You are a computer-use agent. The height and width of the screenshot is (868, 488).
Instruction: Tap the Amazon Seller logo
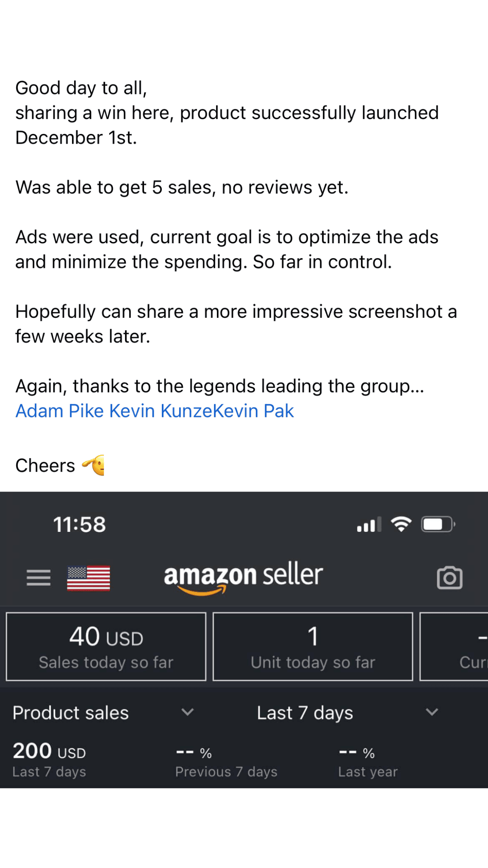pyautogui.click(x=243, y=577)
